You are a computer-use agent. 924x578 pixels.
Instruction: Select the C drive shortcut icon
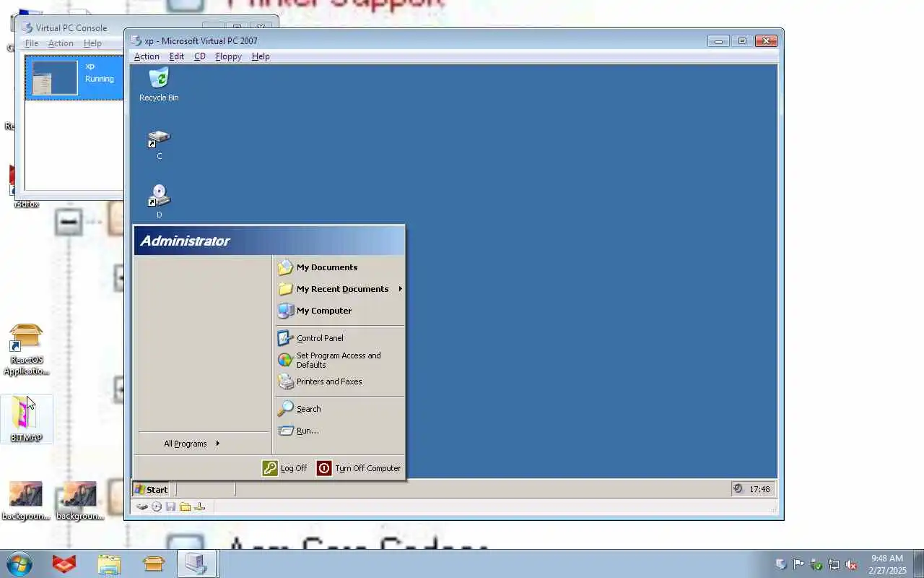(x=159, y=144)
